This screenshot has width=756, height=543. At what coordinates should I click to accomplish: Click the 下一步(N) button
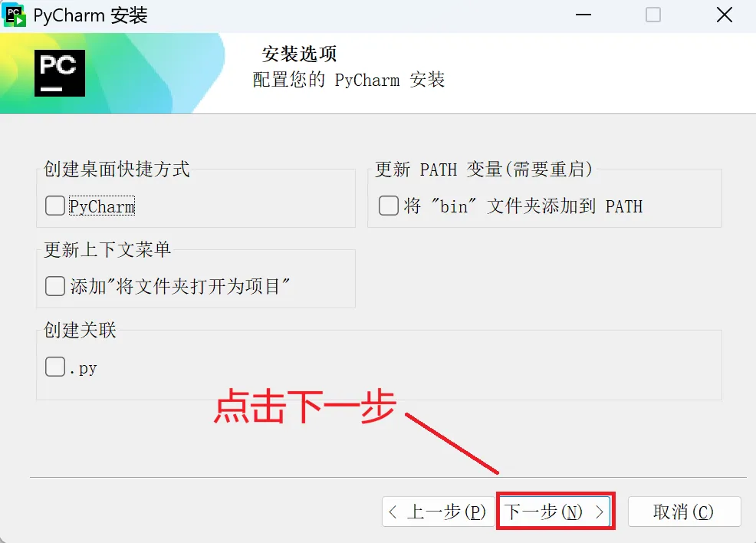click(555, 512)
